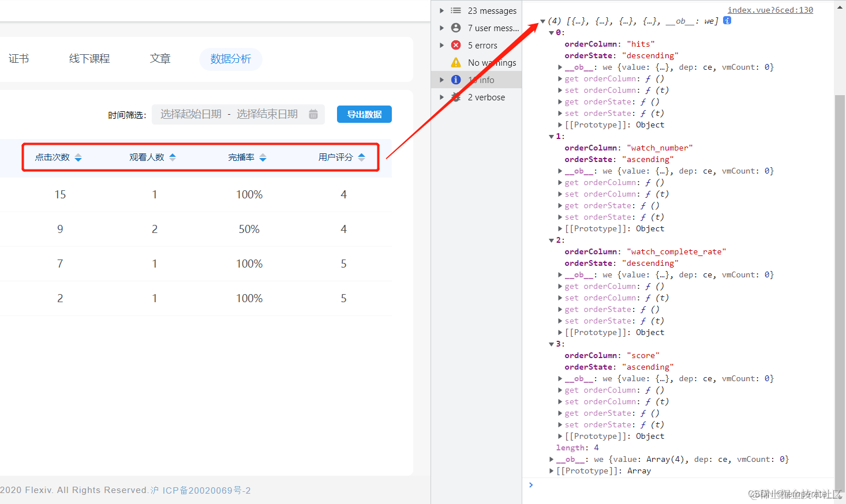Click the hits cell showing 9
This screenshot has width=846, height=504.
click(x=60, y=230)
